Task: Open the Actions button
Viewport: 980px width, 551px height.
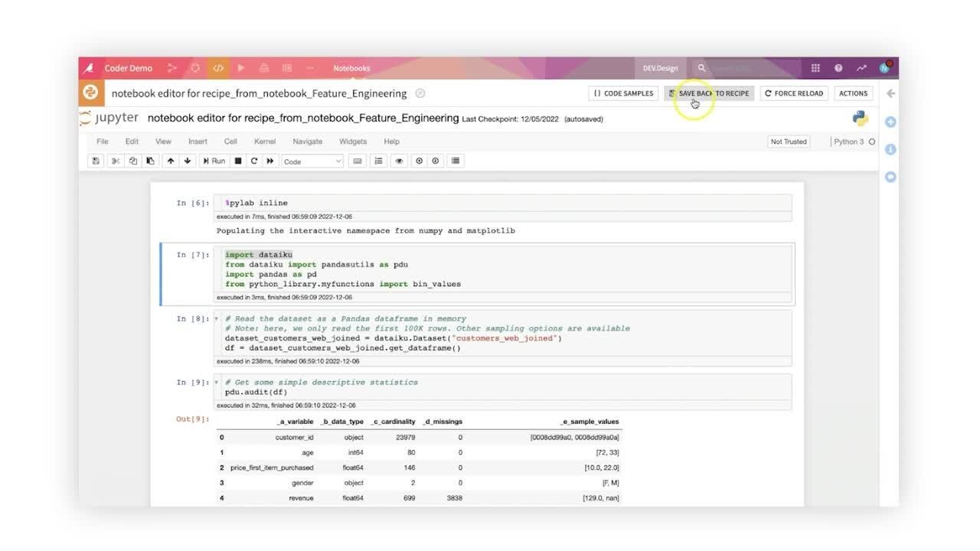Action: click(853, 93)
